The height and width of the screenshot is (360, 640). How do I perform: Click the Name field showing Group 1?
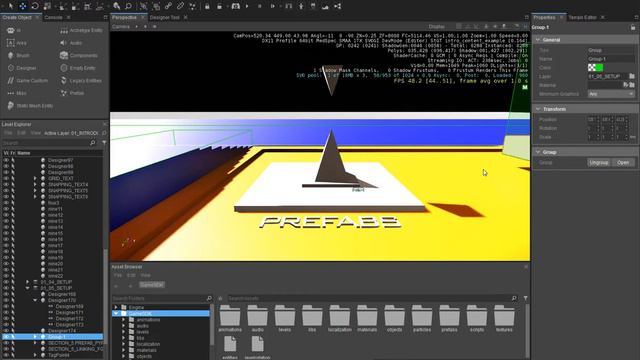pyautogui.click(x=611, y=59)
